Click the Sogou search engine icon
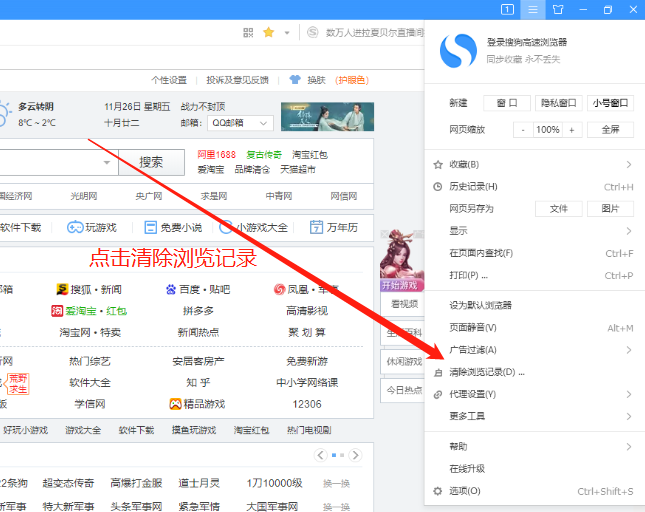This screenshot has height=512, width=645. point(313,32)
